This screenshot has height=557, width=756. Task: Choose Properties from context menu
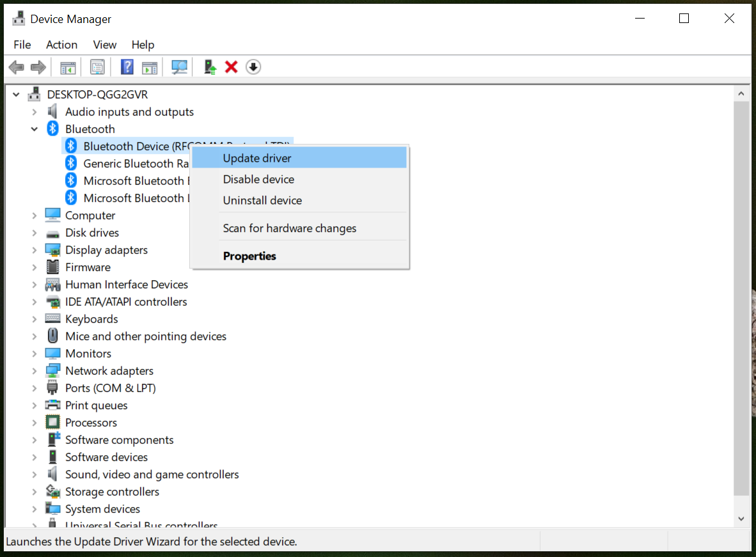(x=299, y=256)
